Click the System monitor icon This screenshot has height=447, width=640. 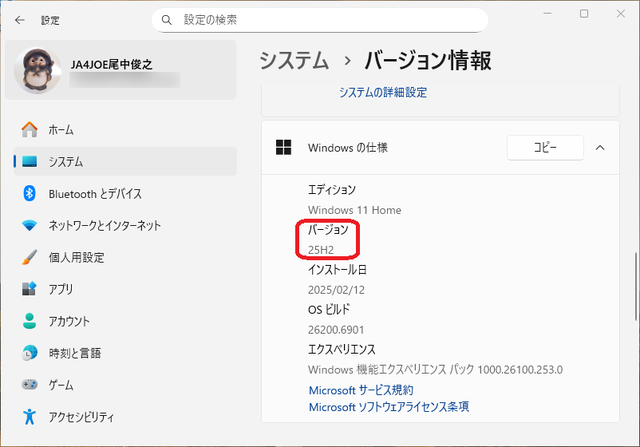[x=29, y=162]
